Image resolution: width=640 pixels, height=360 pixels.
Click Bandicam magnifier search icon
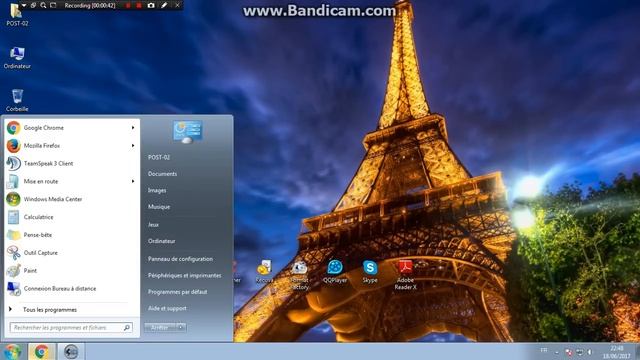tap(43, 5)
